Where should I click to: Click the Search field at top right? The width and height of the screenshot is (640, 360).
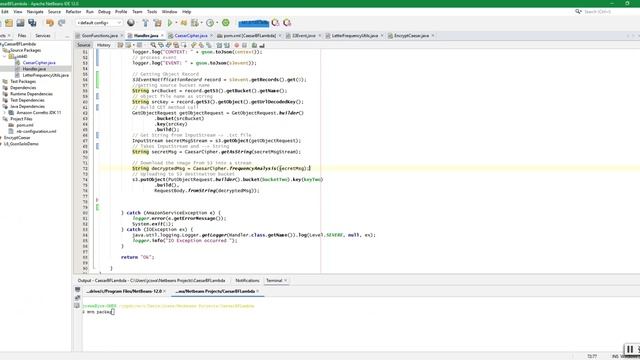click(x=598, y=12)
